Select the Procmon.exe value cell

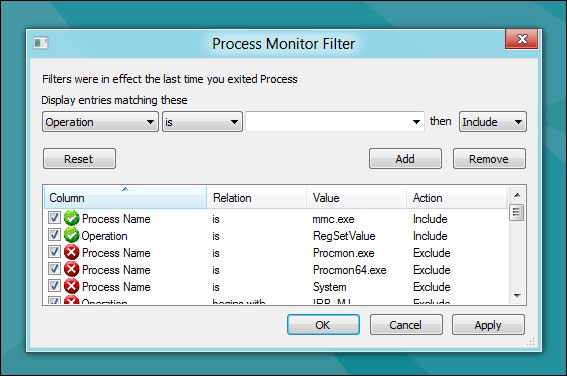pos(344,253)
